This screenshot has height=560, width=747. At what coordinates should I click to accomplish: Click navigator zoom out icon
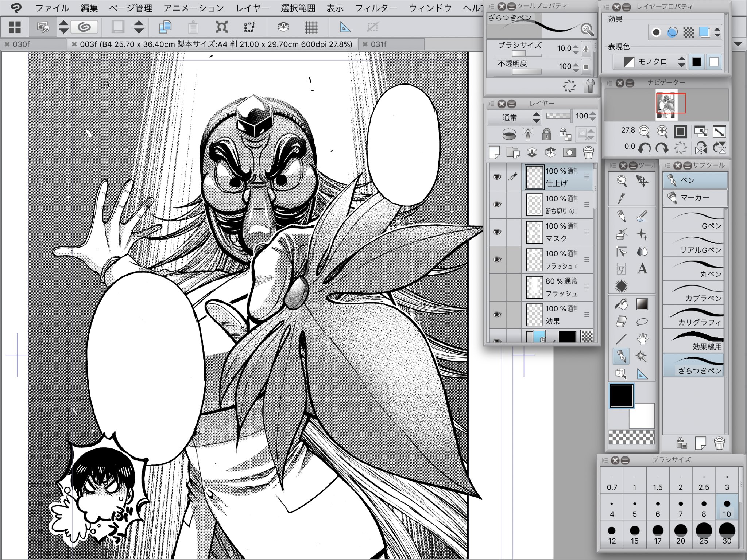(x=644, y=131)
